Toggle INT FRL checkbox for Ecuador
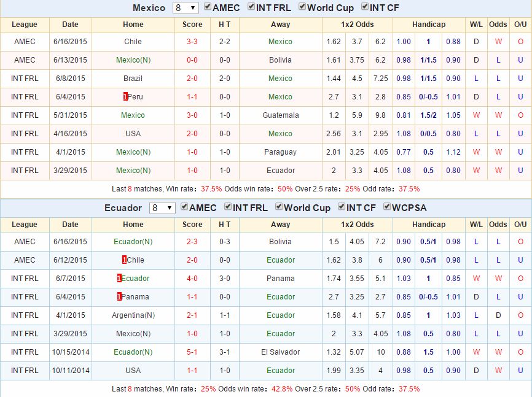The image size is (532, 397). [228, 206]
